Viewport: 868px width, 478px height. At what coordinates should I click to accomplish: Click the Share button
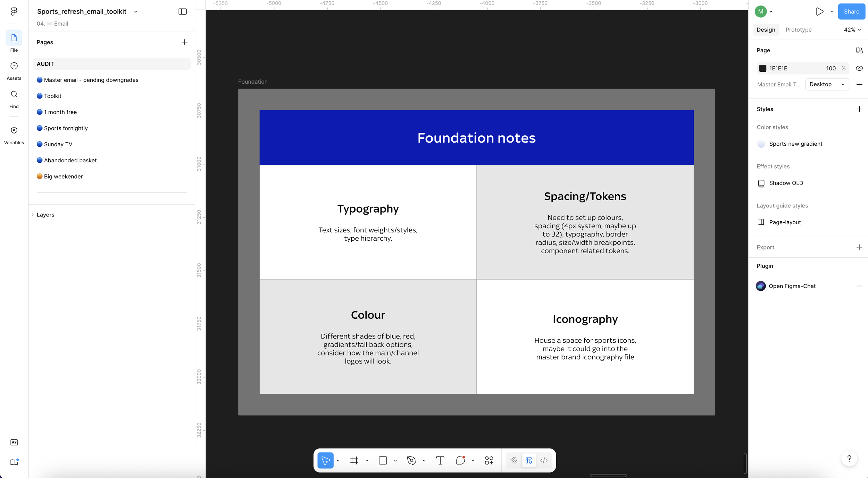click(851, 11)
